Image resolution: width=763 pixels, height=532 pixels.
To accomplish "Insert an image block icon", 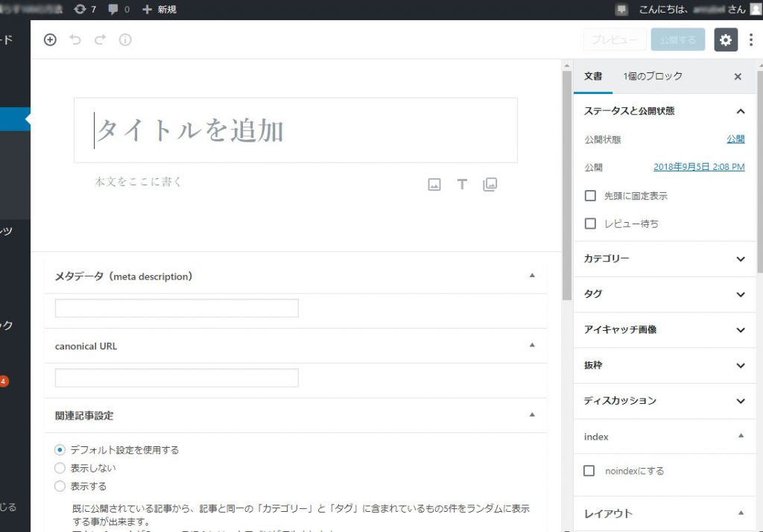I will [434, 184].
